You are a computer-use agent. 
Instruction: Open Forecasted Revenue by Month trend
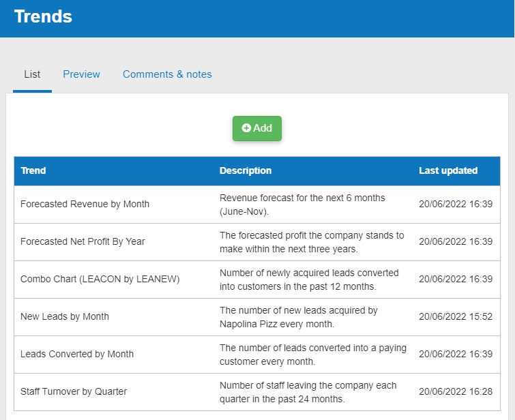(x=85, y=205)
